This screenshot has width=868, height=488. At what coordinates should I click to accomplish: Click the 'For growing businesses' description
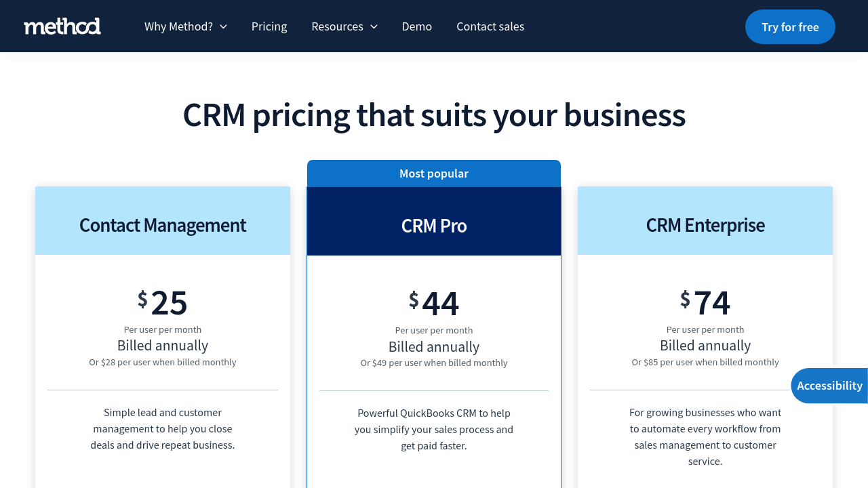705,436
